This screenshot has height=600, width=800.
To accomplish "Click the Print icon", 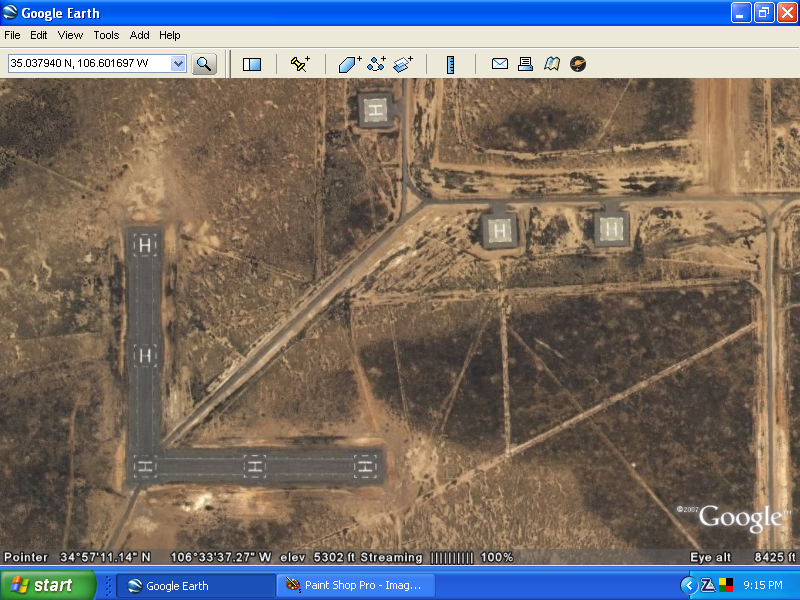I will 526,64.
